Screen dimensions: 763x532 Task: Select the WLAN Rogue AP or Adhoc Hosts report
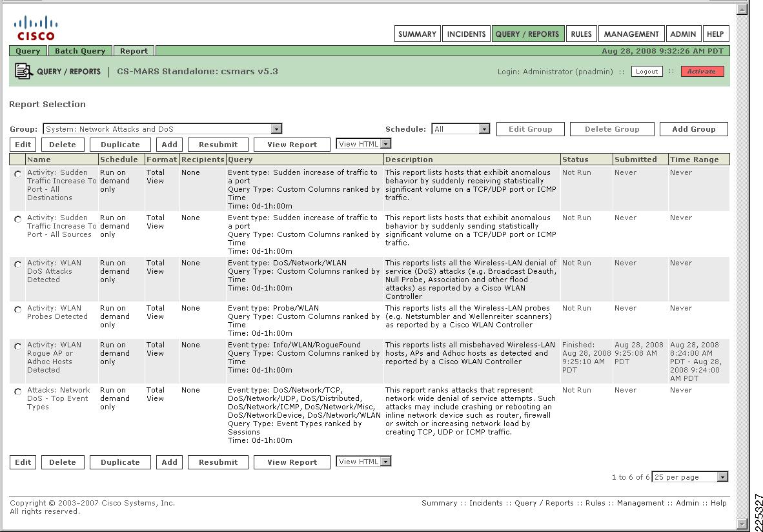click(18, 346)
